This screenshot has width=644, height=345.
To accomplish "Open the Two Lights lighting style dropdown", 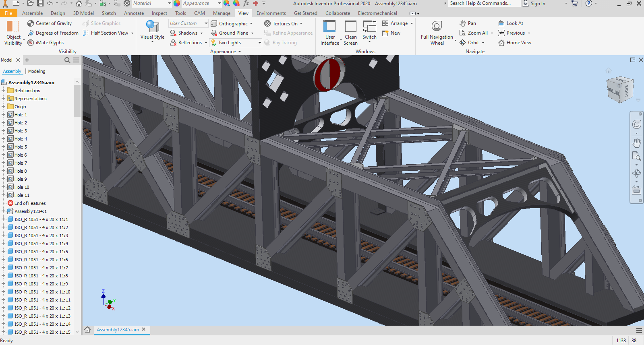I will tap(259, 43).
